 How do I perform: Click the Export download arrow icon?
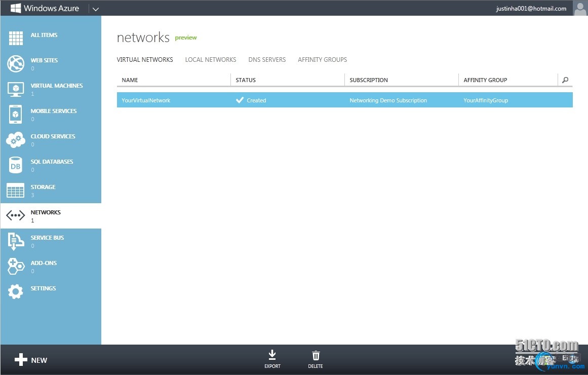[x=272, y=355]
